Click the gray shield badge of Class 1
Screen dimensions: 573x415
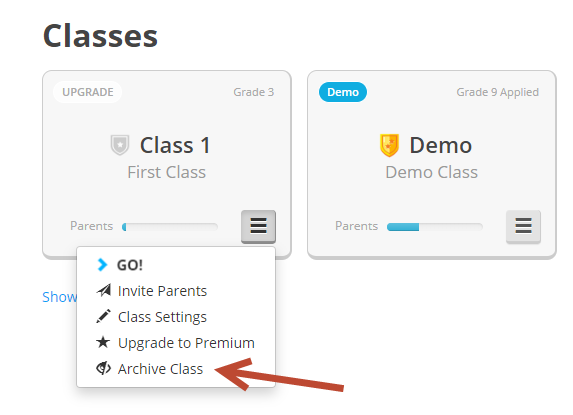tap(120, 145)
